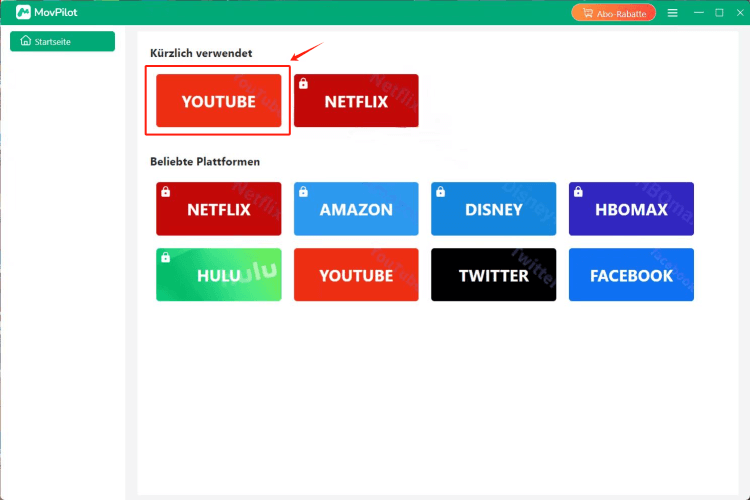Image resolution: width=750 pixels, height=500 pixels.
Task: Click the Beliebte Plattformen heading
Action: pyautogui.click(x=205, y=162)
